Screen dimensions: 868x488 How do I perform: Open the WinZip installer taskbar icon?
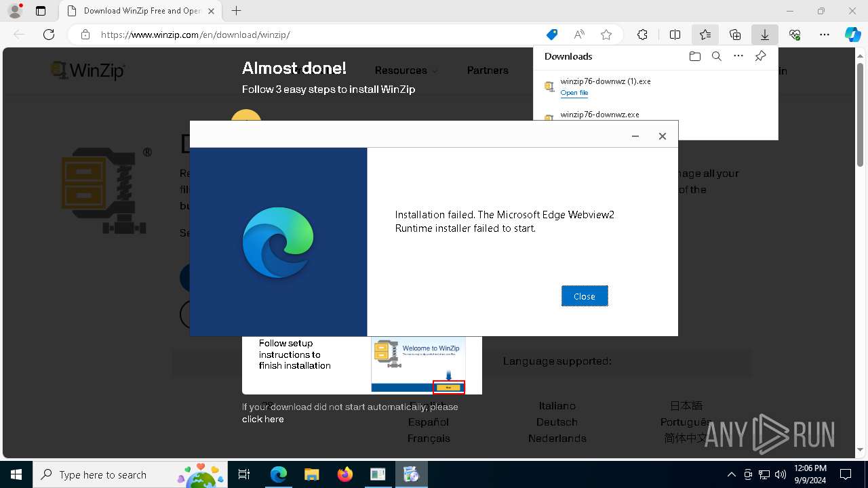[411, 474]
